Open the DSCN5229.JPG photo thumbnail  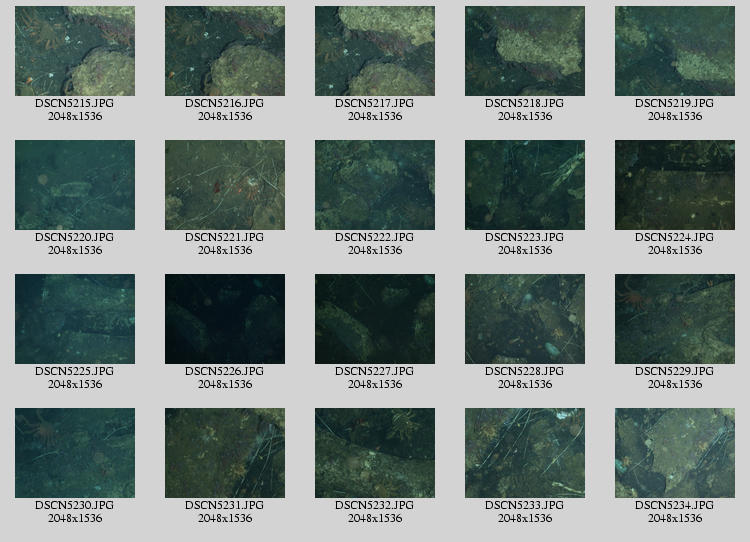coord(675,319)
